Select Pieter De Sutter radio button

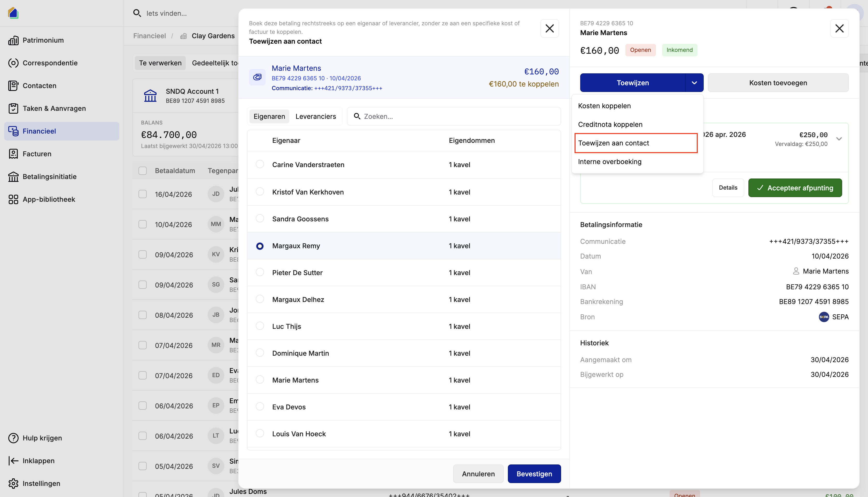click(260, 272)
